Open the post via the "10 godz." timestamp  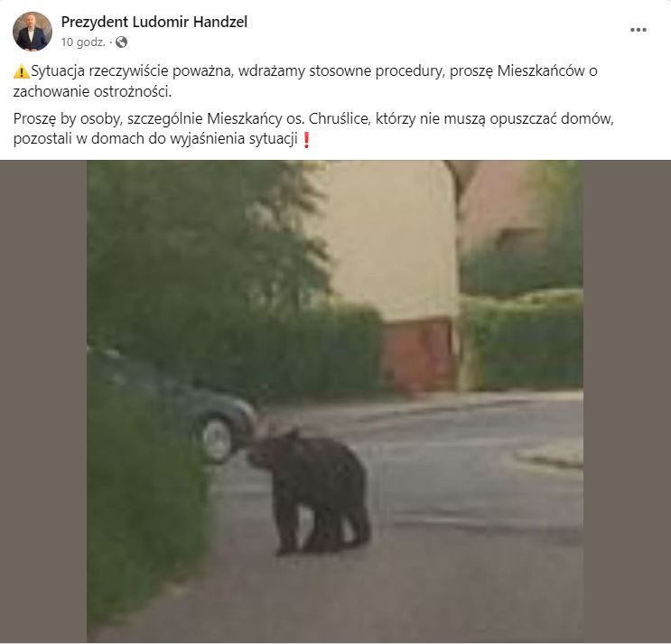pyautogui.click(x=83, y=42)
